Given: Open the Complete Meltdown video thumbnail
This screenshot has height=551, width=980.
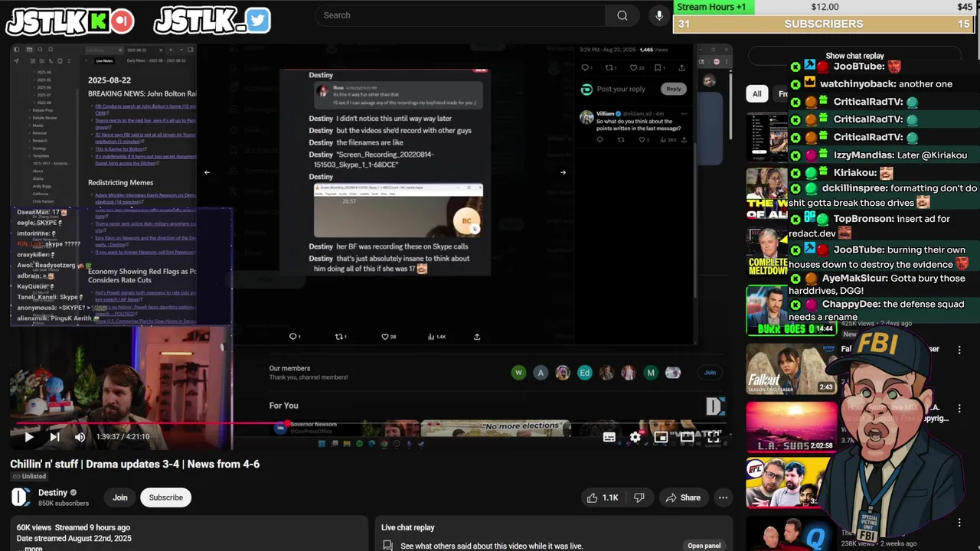Looking at the screenshot, I should tap(767, 252).
